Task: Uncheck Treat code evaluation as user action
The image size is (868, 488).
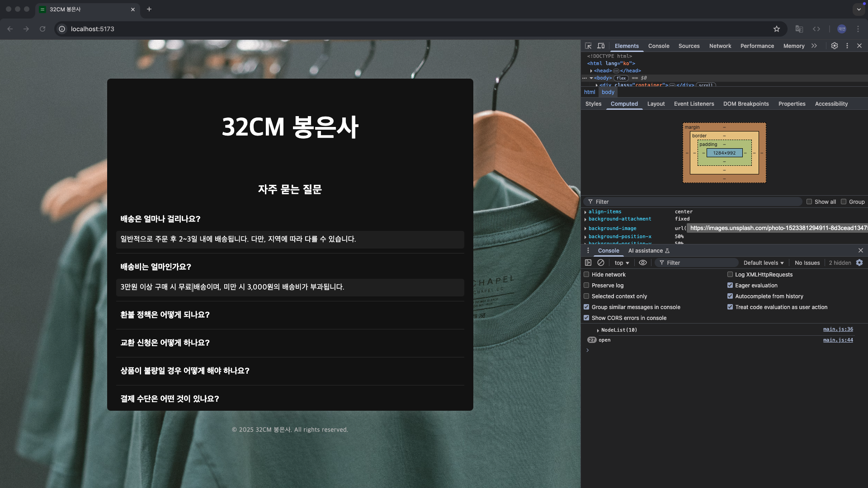Action: pos(730,307)
